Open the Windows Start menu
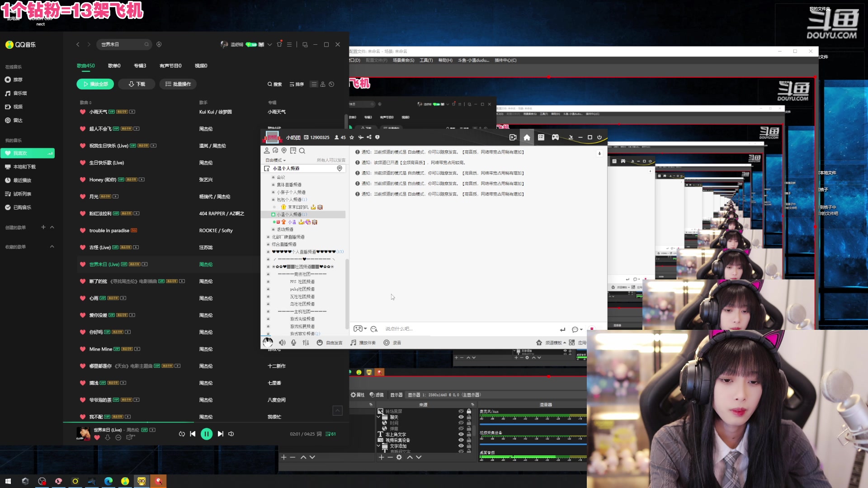Viewport: 868px width, 488px height. (8, 481)
